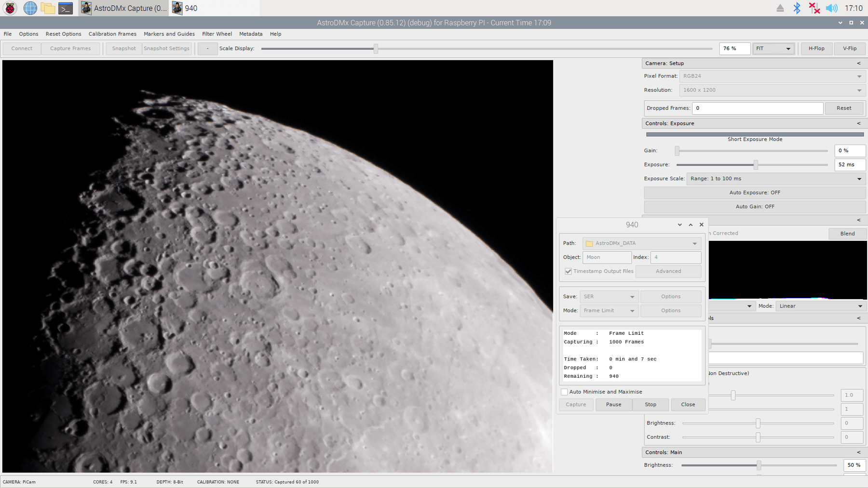Toggle Timestamp Output Files checkbox

click(x=569, y=271)
